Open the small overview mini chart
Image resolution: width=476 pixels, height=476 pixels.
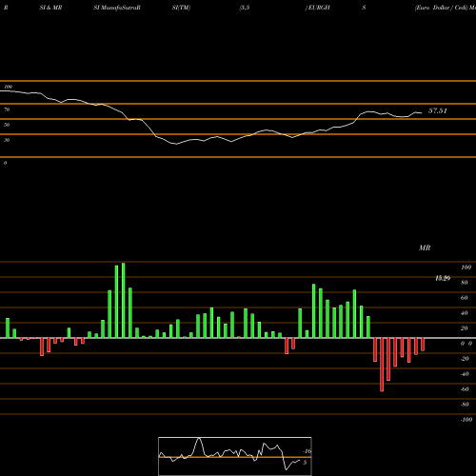235,456
